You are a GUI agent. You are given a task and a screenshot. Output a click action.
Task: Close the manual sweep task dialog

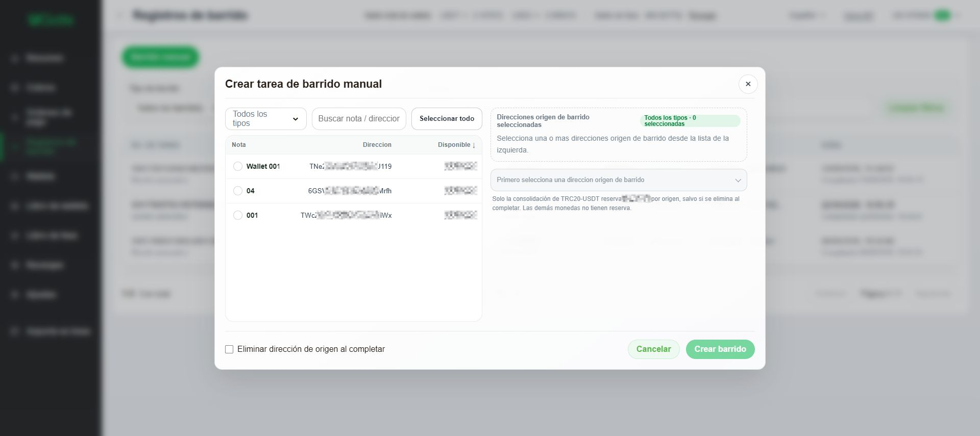pyautogui.click(x=748, y=84)
